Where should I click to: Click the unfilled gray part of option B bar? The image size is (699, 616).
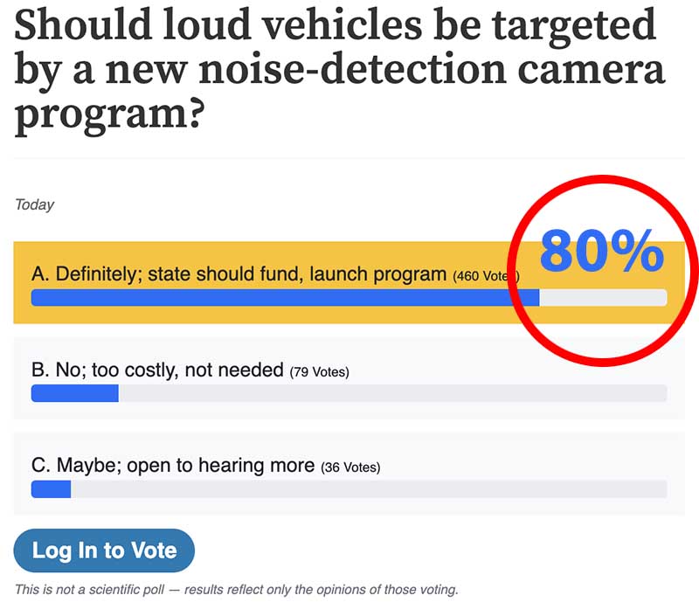coord(393,393)
